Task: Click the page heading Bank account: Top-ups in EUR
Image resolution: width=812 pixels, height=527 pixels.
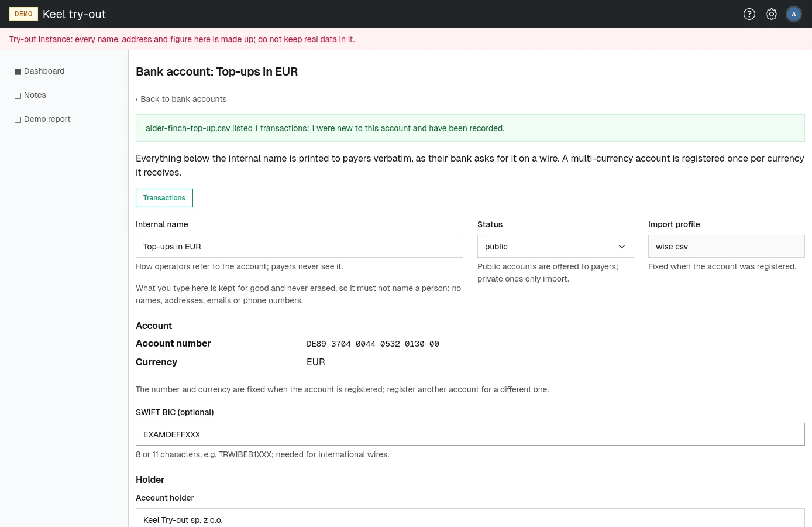Action: coord(217,71)
